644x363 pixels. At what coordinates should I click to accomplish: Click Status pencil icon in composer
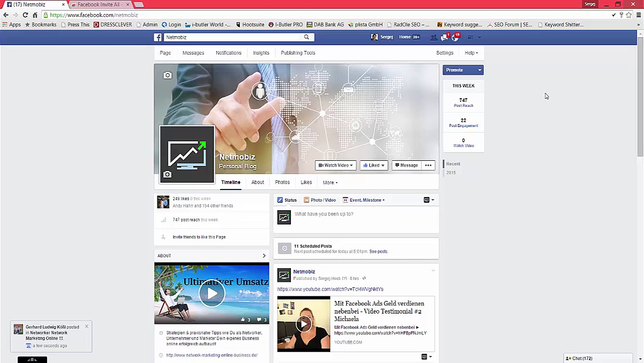280,200
